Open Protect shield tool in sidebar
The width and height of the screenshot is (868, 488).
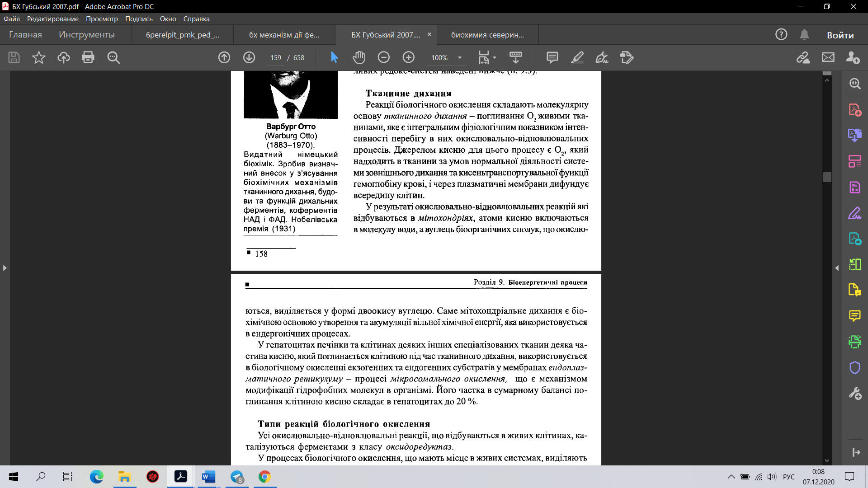point(855,367)
